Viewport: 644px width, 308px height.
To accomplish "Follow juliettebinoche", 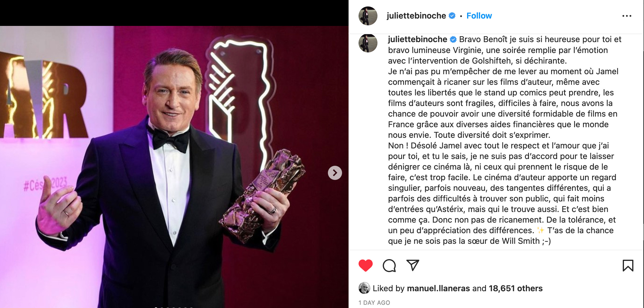I will 479,16.
